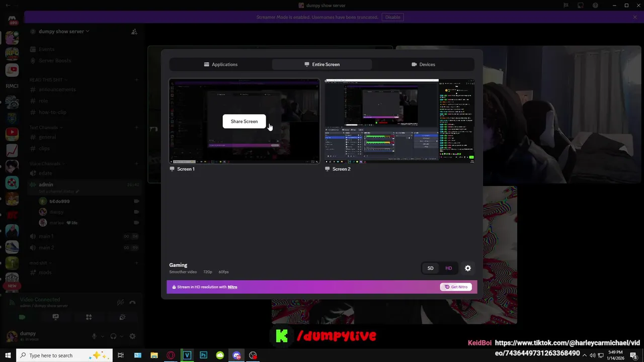Open Task View on the taskbar

pos(121,355)
